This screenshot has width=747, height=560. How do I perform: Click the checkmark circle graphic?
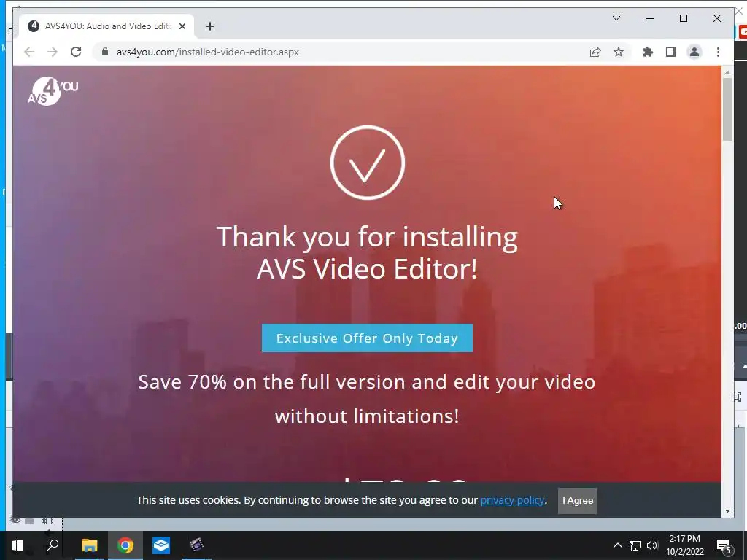coord(368,163)
